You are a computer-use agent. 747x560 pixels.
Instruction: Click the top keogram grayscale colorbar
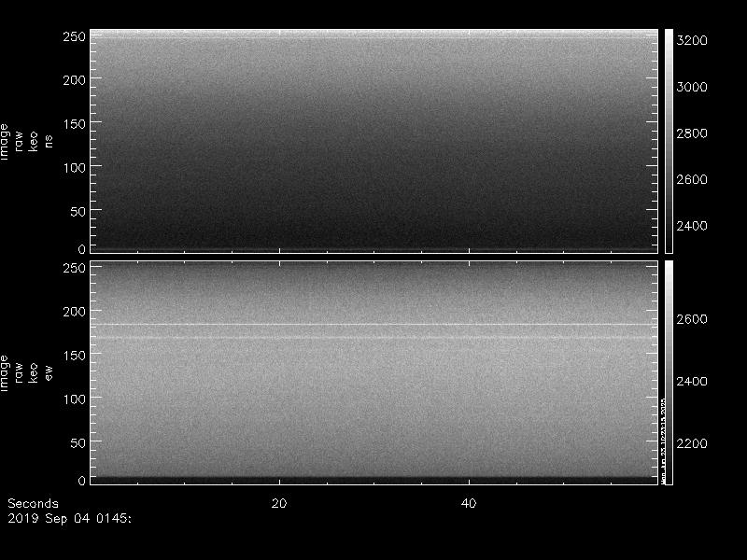pos(669,141)
